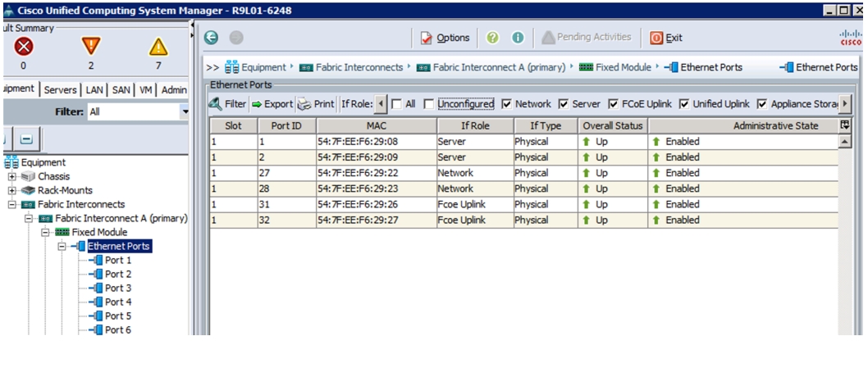Switch to the VM tab
The width and height of the screenshot is (868, 368).
(145, 89)
